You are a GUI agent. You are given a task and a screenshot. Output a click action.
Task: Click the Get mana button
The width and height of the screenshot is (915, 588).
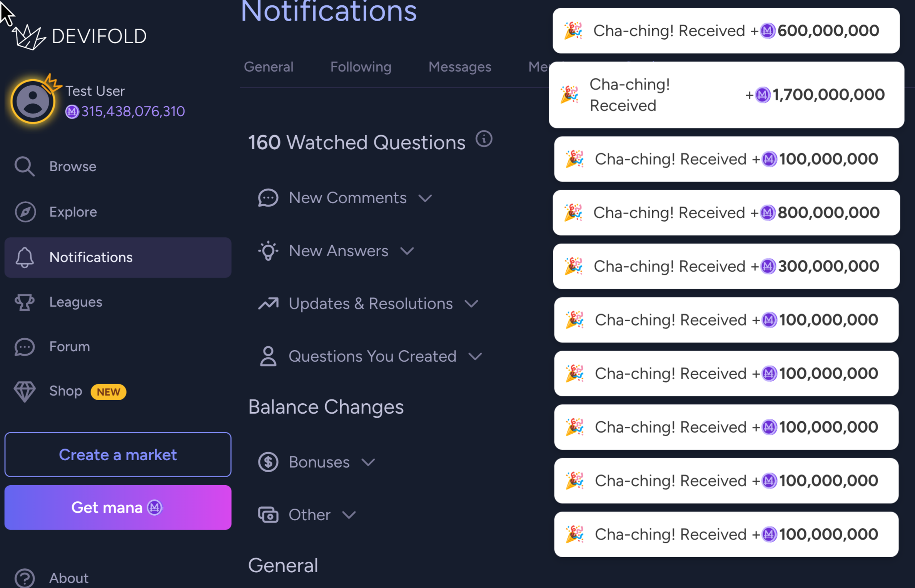[118, 508]
